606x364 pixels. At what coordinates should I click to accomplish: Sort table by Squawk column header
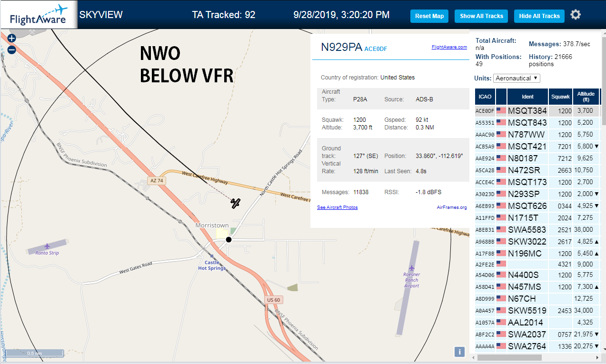(560, 97)
